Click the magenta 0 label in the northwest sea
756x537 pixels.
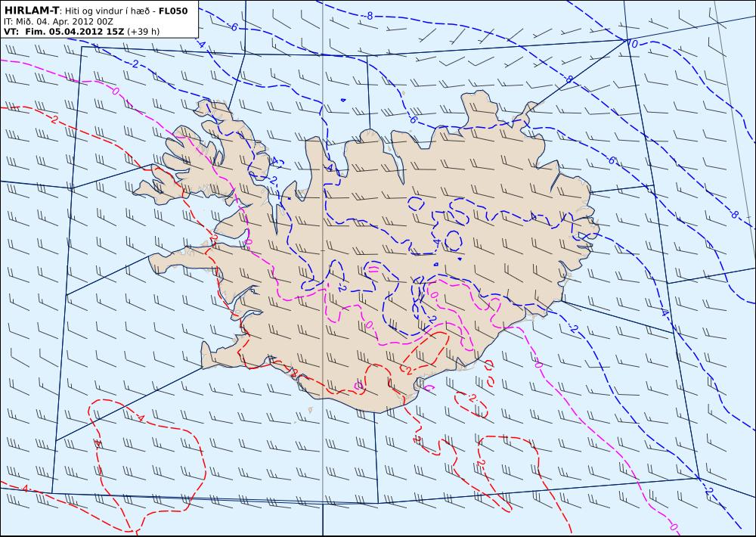[x=115, y=90]
